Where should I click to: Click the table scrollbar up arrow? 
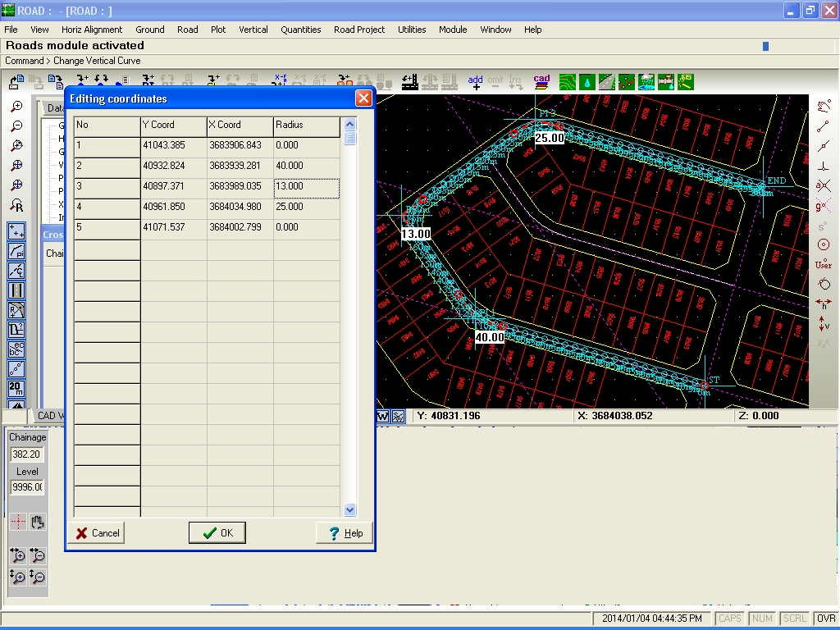(x=349, y=125)
